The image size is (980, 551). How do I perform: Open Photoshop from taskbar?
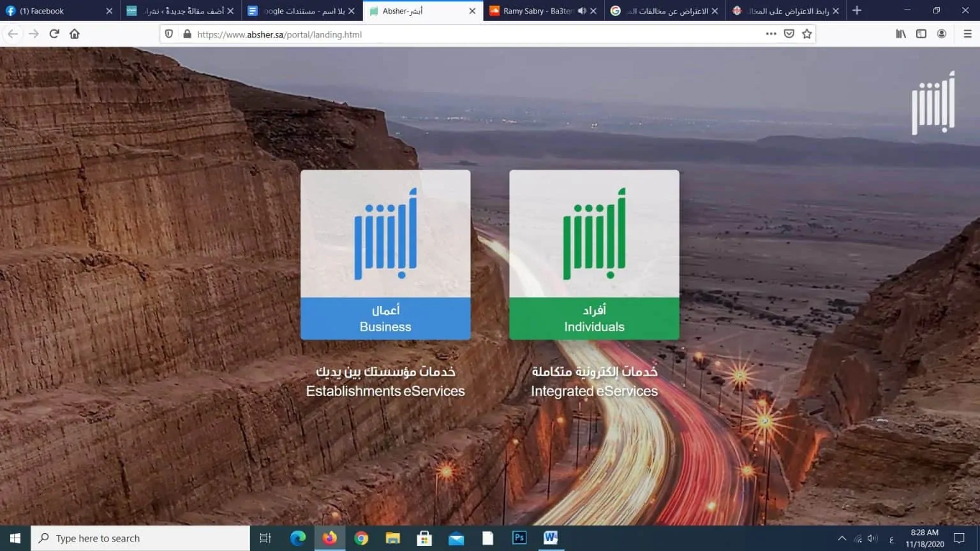519,538
